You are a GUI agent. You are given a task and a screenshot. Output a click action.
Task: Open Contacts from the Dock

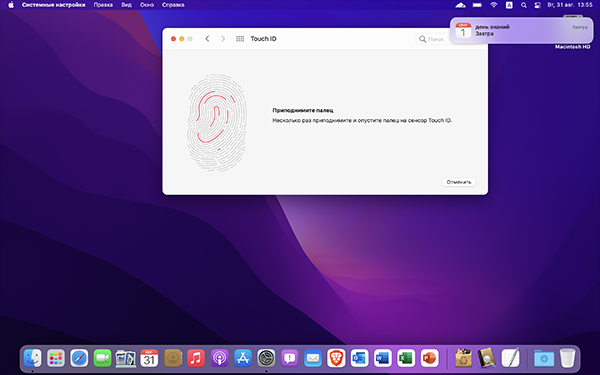(x=173, y=359)
